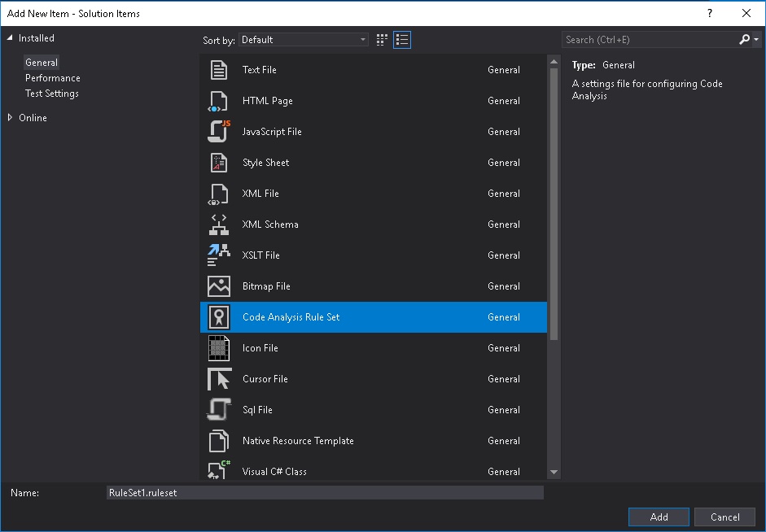Select the HTML Page template
766x532 pixels.
(x=269, y=101)
